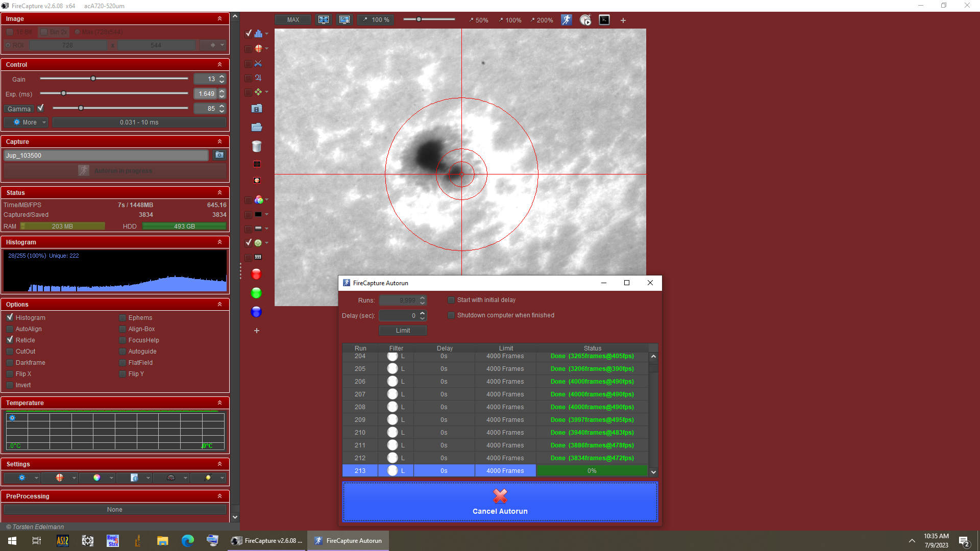The image size is (980, 551).
Task: Select the green filter ball
Action: tap(256, 293)
